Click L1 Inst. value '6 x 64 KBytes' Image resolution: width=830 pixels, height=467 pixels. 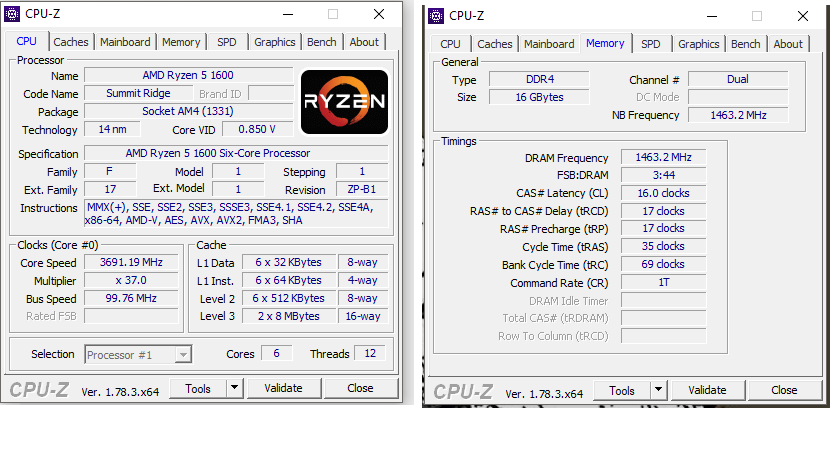pyautogui.click(x=289, y=280)
